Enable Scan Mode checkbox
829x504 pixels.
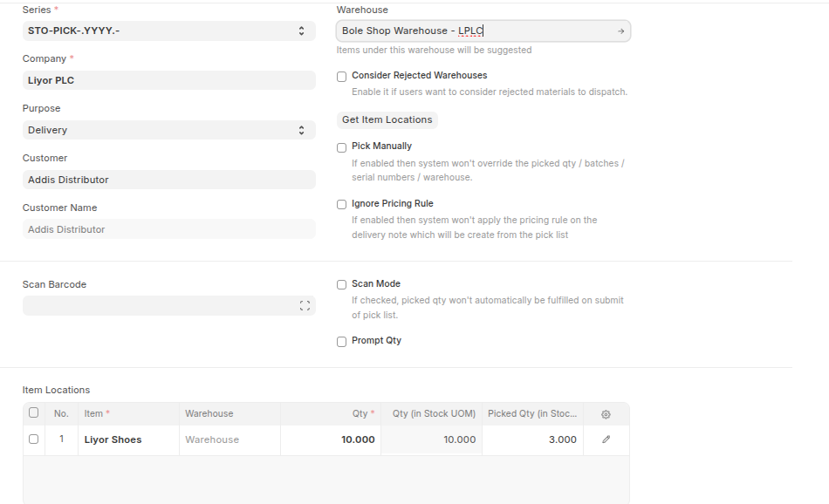342,285
